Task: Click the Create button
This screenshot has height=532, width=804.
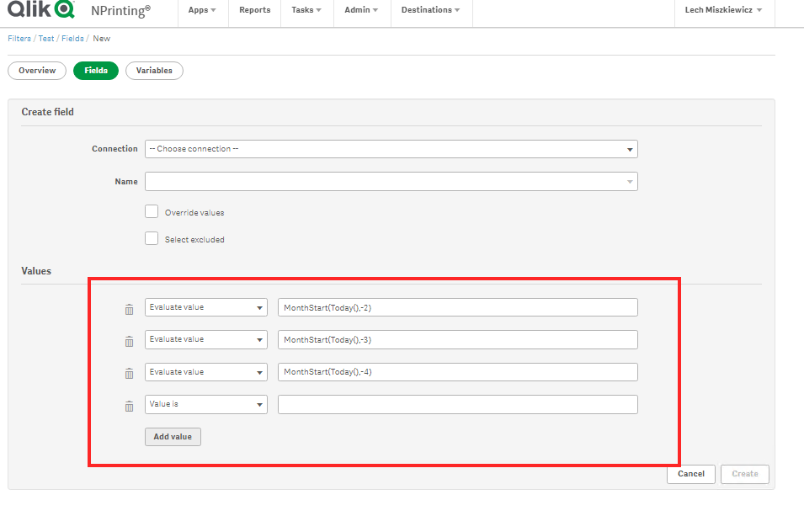Action: coord(745,474)
